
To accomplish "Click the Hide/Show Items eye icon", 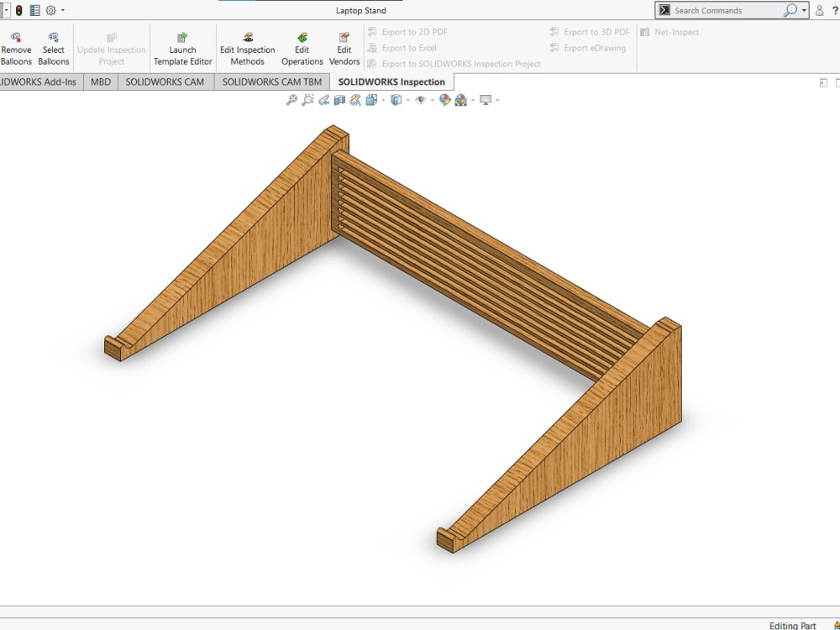I will pyautogui.click(x=421, y=99).
